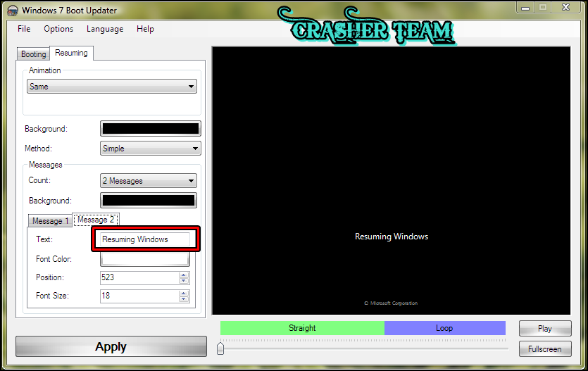Click the green Straight animation segment

tap(302, 328)
